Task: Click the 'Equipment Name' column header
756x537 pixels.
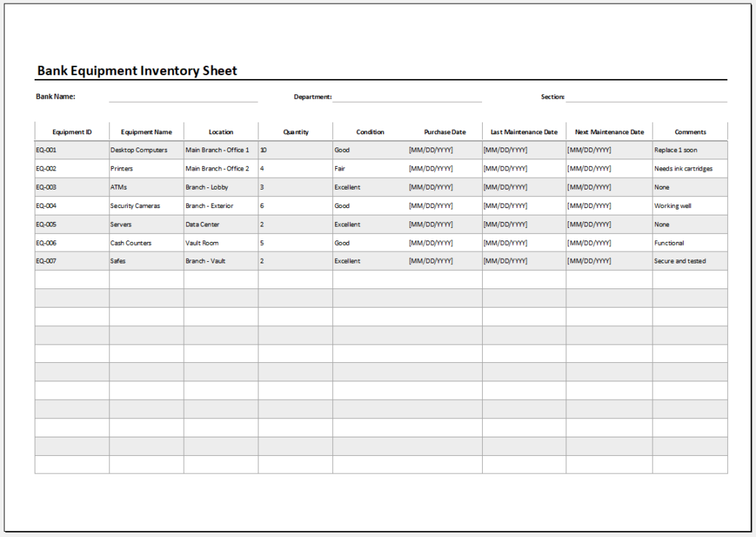Action: (146, 132)
